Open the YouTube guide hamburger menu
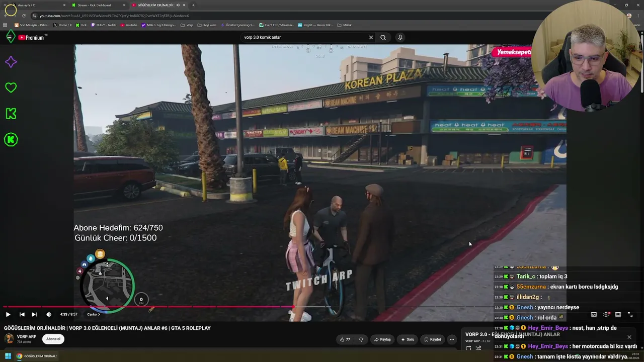Screen dimensions: 644x362 coord(9,37)
